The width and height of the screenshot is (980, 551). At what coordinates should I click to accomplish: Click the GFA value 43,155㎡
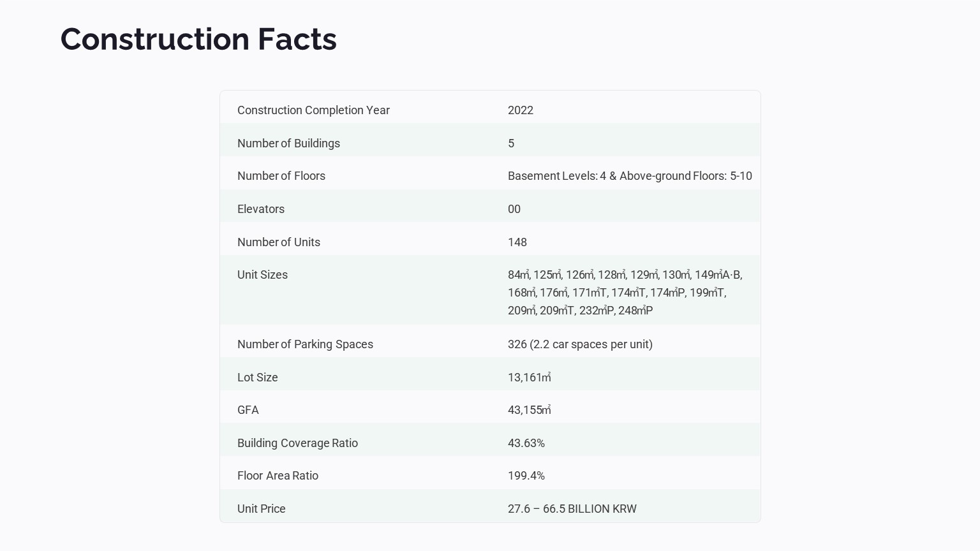coord(530,410)
